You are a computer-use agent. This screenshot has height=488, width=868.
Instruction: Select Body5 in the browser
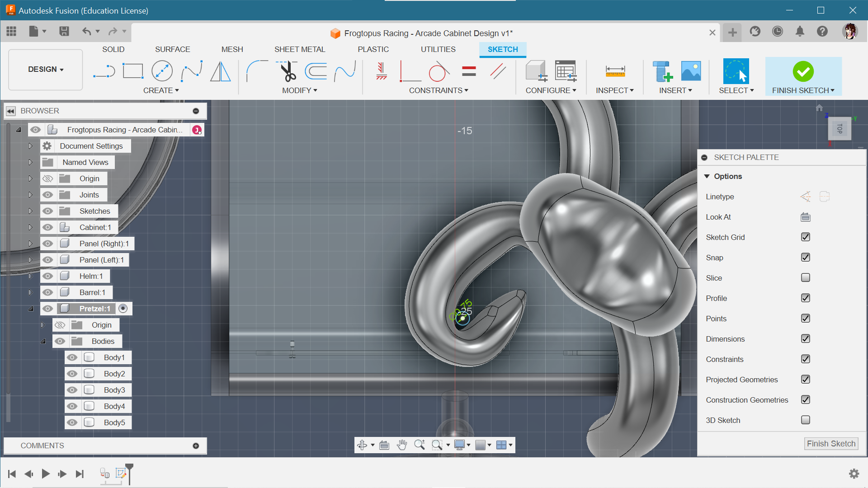pyautogui.click(x=114, y=422)
